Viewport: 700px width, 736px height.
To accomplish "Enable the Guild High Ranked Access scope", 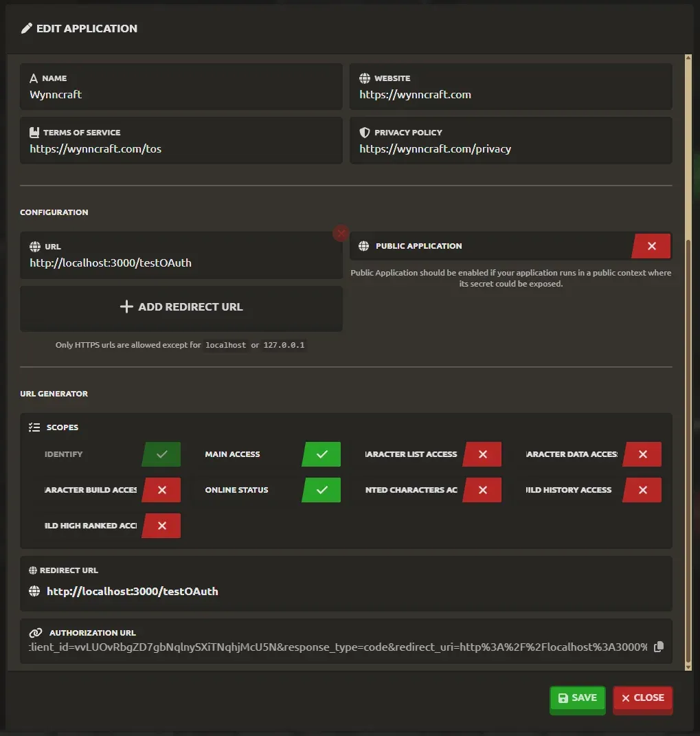I will [161, 525].
